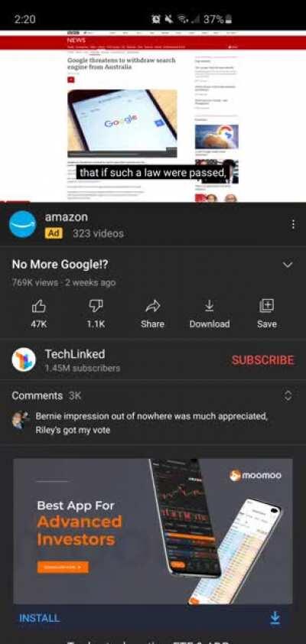Expand the video description chevron

pyautogui.click(x=288, y=265)
